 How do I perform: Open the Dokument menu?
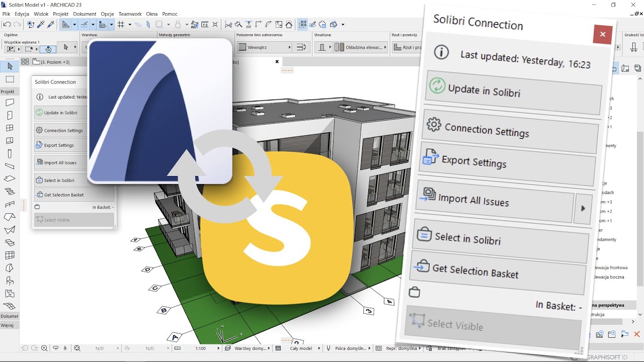(85, 14)
